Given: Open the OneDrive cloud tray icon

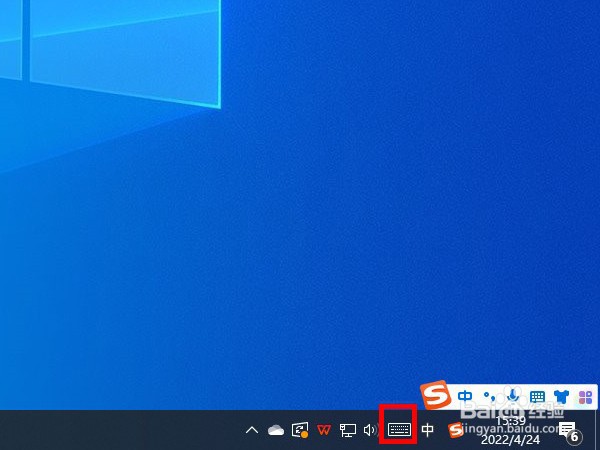Looking at the screenshot, I should (x=276, y=430).
